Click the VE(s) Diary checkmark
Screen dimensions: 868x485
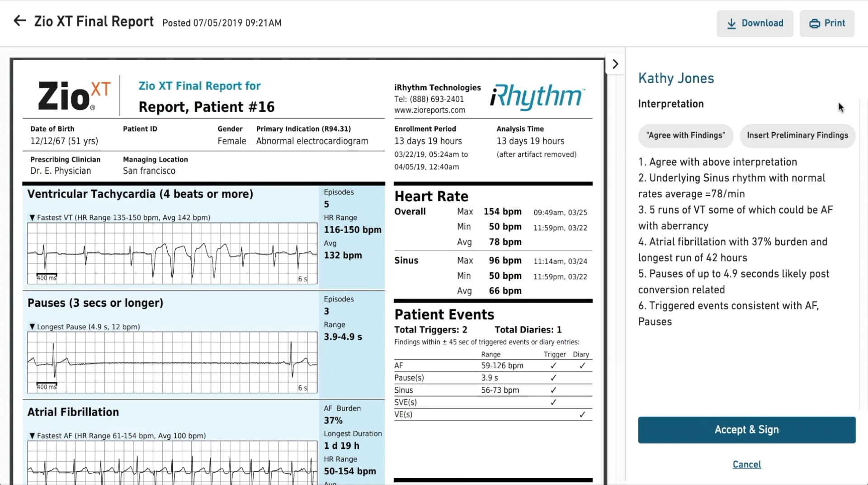click(582, 414)
